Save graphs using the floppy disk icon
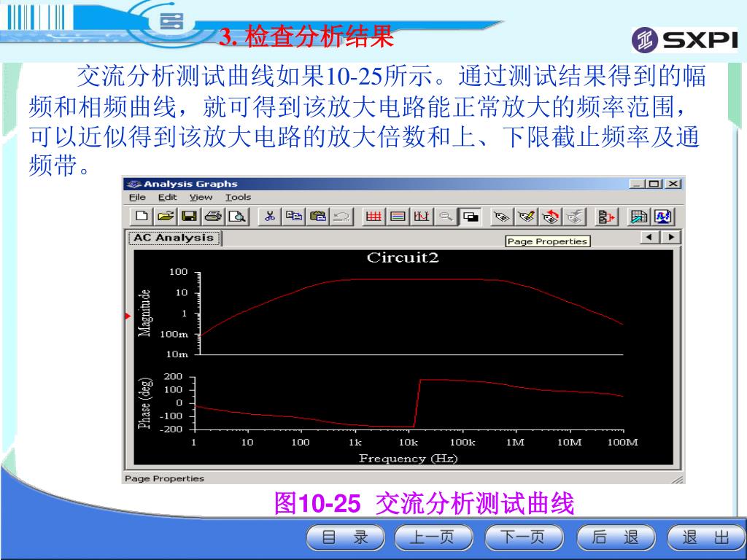The width and height of the screenshot is (747, 560). (189, 217)
